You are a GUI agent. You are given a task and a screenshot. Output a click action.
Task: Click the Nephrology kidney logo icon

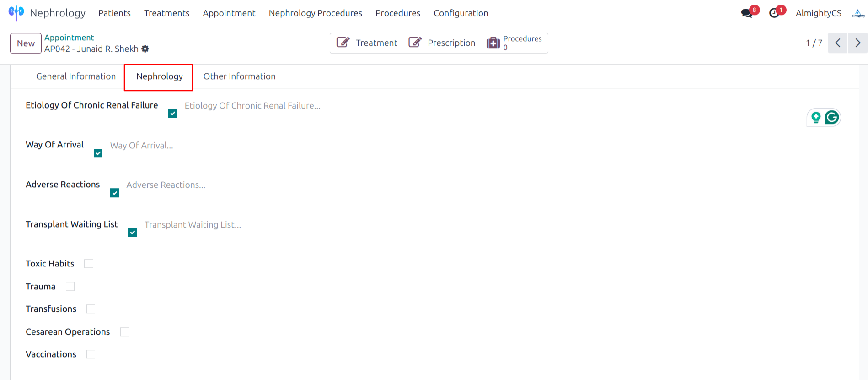click(16, 12)
